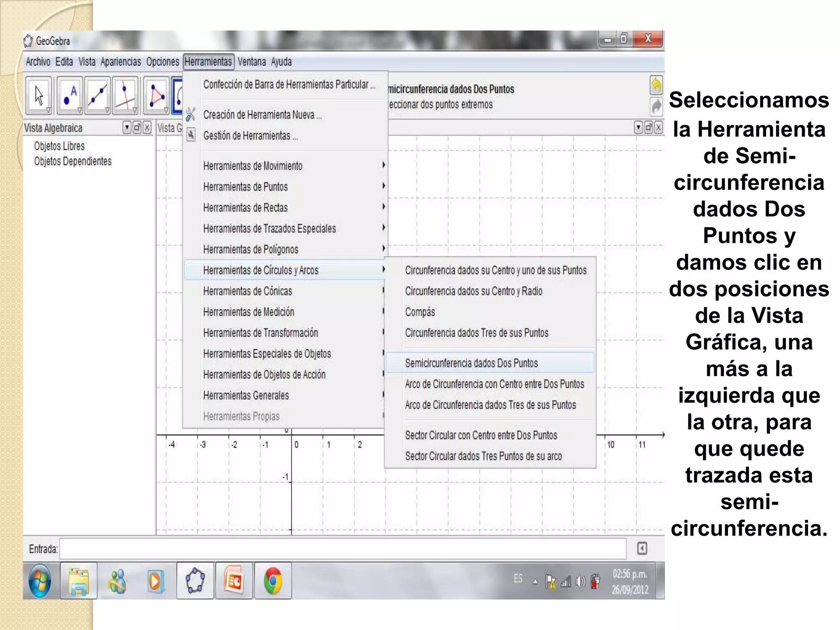Choose Herramientas de Medición
Screen dimensions: 840x630
click(249, 312)
